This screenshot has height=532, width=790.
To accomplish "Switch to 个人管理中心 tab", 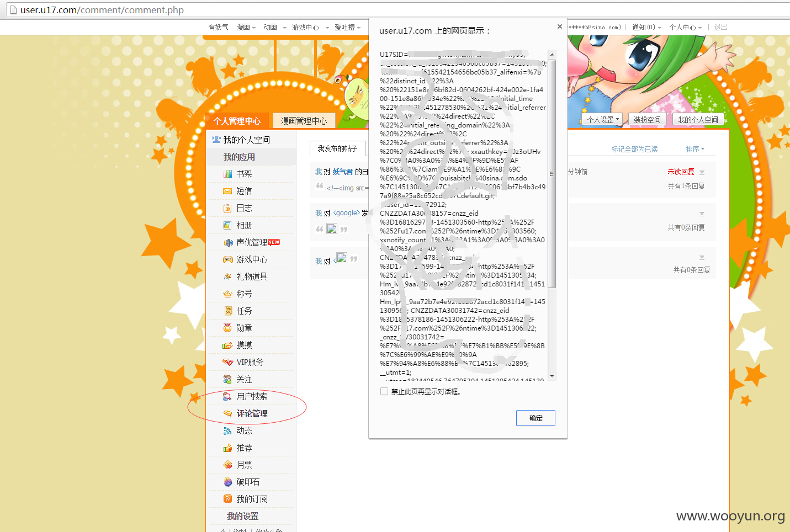I will pyautogui.click(x=237, y=121).
